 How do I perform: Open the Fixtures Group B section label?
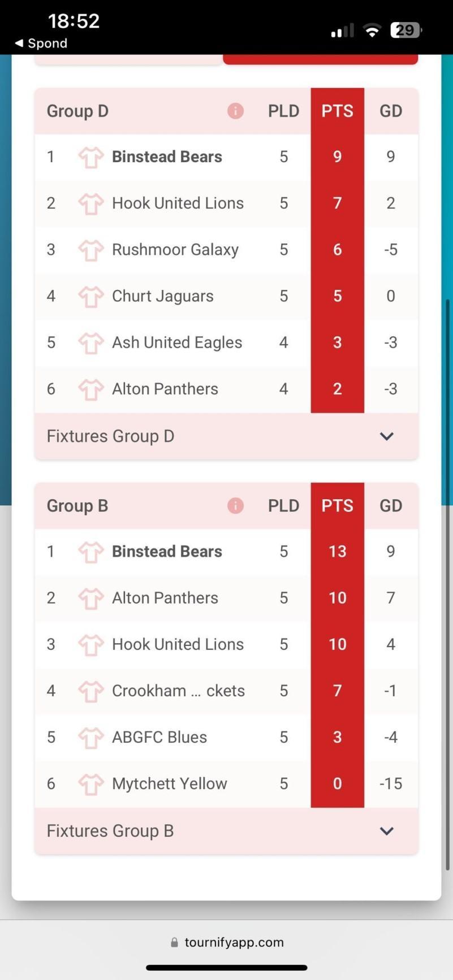click(110, 831)
